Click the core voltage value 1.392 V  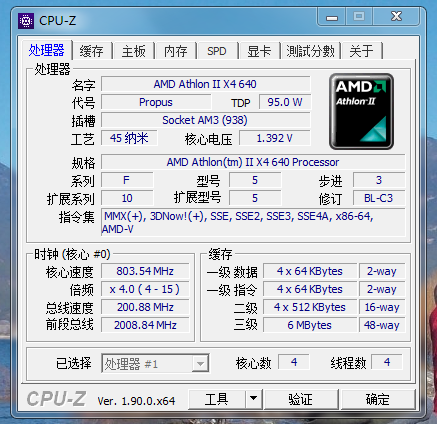pos(275,138)
